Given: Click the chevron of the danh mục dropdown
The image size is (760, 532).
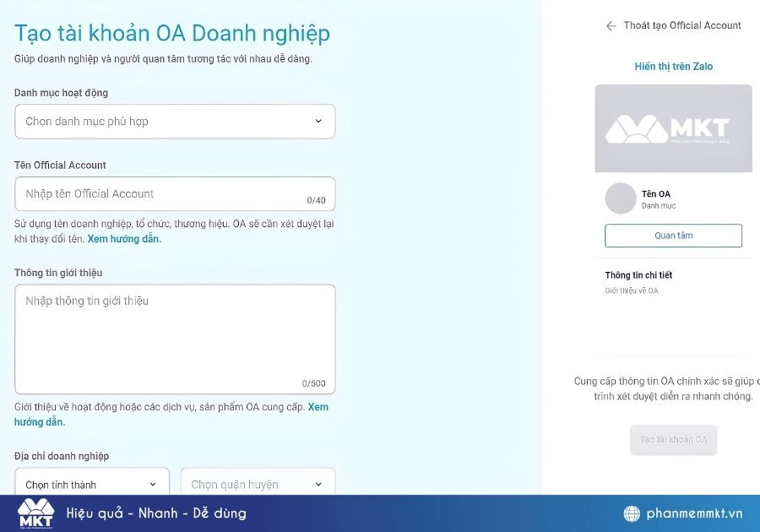Looking at the screenshot, I should tap(318, 121).
